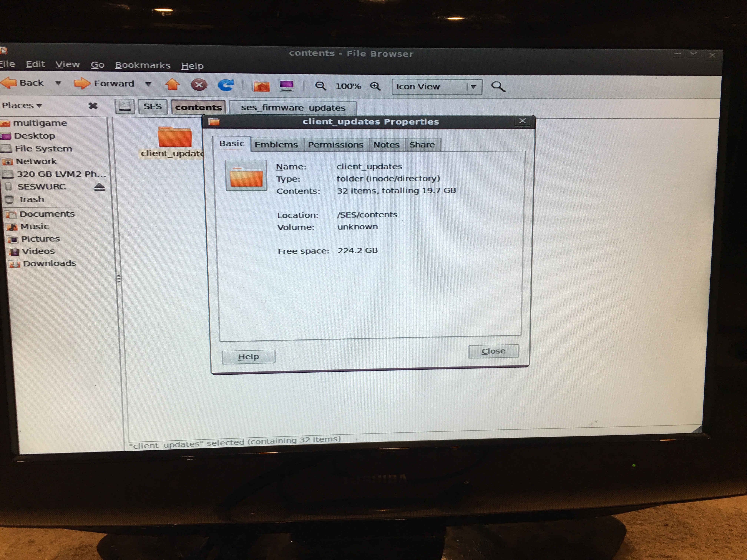The height and width of the screenshot is (560, 747).
Task: Open the Places sidebar dropdown
Action: [x=22, y=105]
